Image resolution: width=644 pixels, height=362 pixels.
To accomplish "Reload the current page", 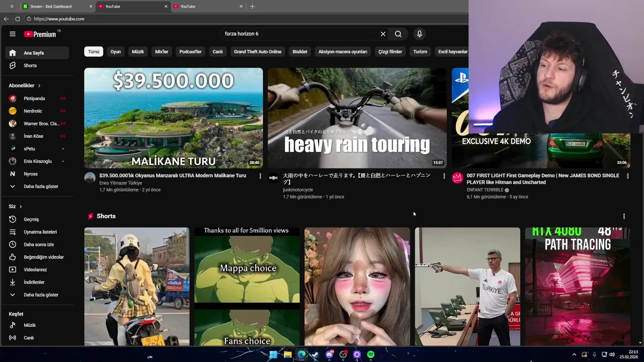I will (18, 19).
